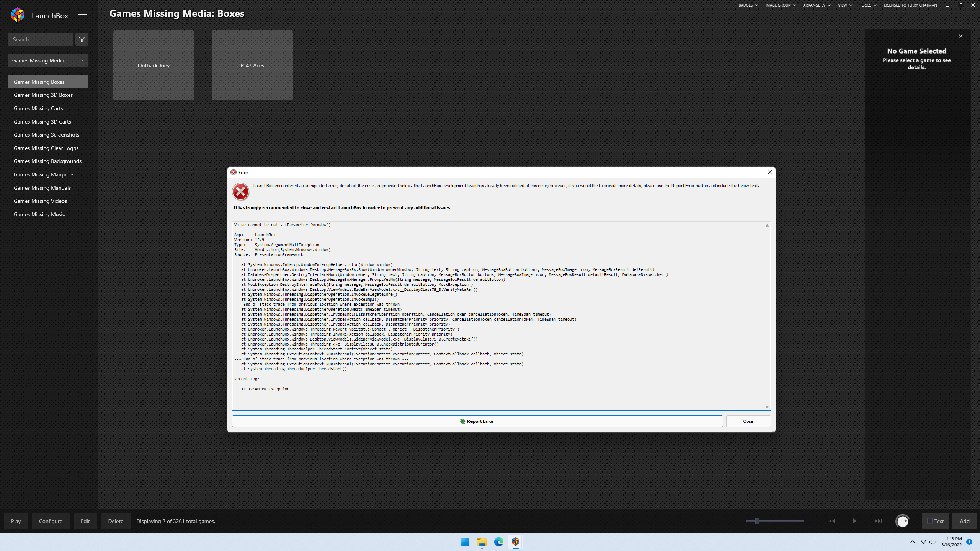980x551 pixels.
Task: Click the LaunchBox cube logo
Action: pyautogui.click(x=17, y=15)
